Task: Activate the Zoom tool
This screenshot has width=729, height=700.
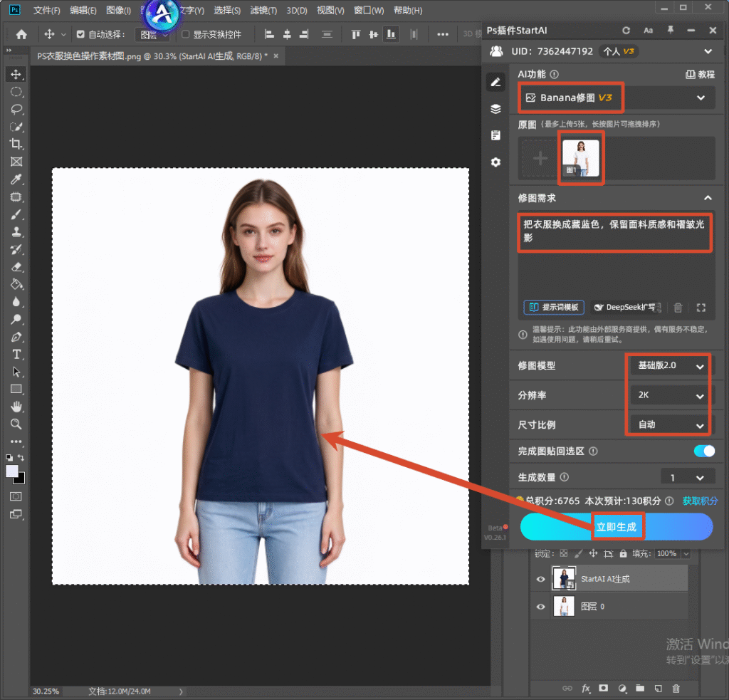Action: click(x=16, y=424)
